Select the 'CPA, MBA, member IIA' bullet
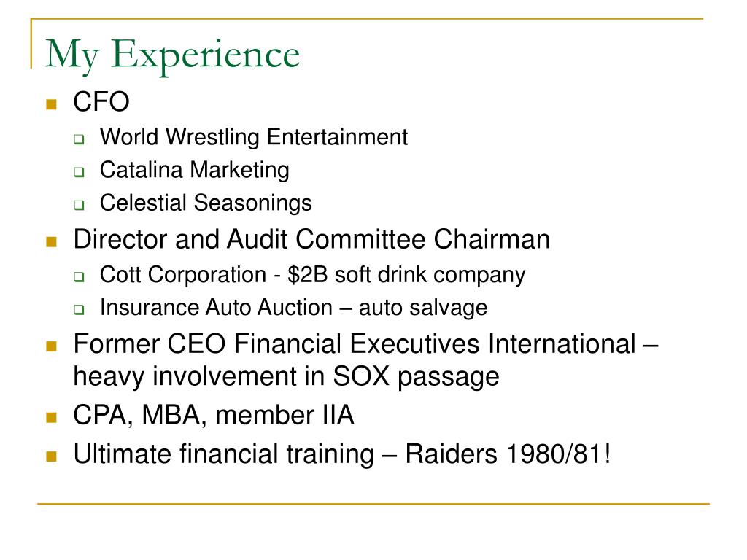This screenshot has height=560, width=747. (214, 415)
